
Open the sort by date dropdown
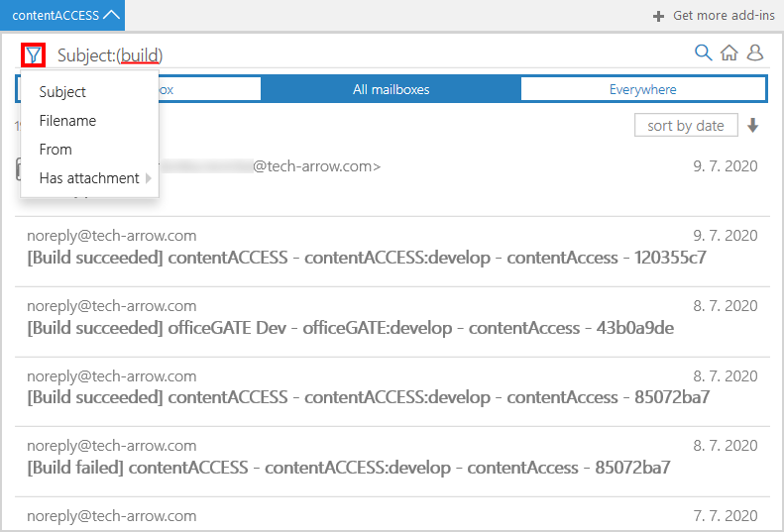(686, 126)
